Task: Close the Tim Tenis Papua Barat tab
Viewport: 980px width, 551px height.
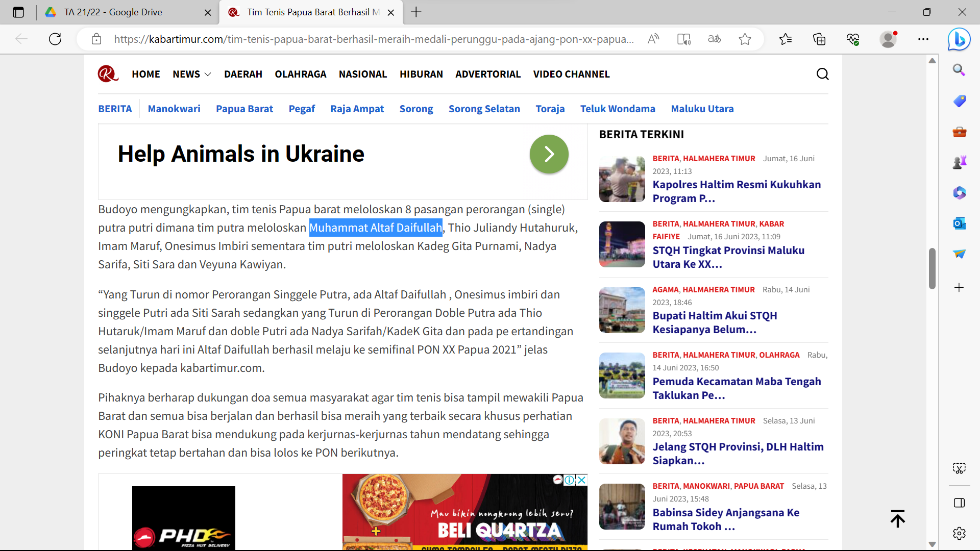Action: coord(391,12)
